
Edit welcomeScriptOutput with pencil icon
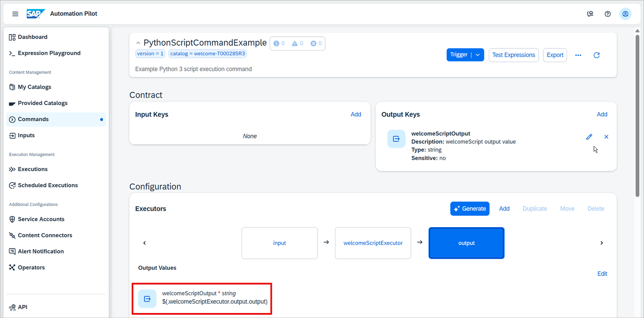[x=589, y=137]
